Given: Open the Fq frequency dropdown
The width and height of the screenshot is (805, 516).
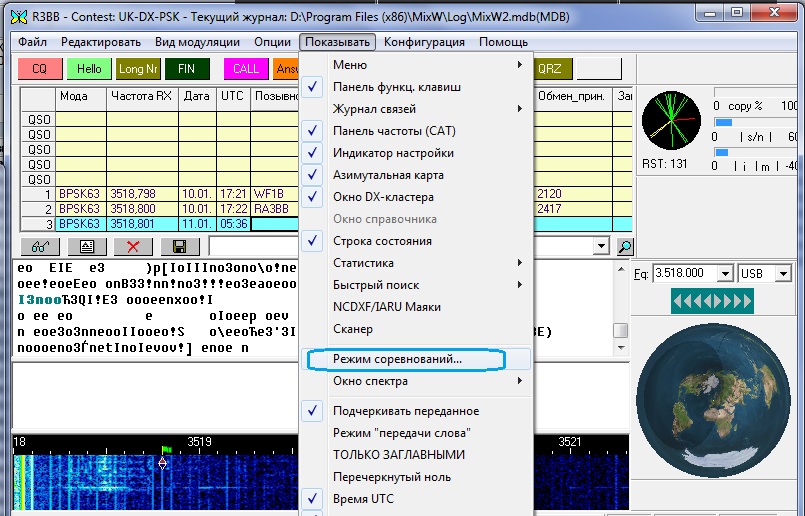Looking at the screenshot, I should [x=724, y=273].
